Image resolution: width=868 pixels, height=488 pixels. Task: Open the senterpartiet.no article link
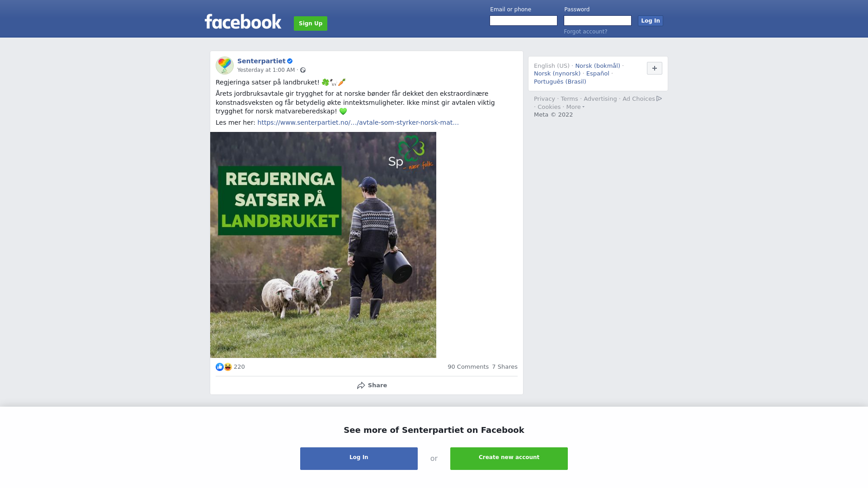(x=358, y=122)
